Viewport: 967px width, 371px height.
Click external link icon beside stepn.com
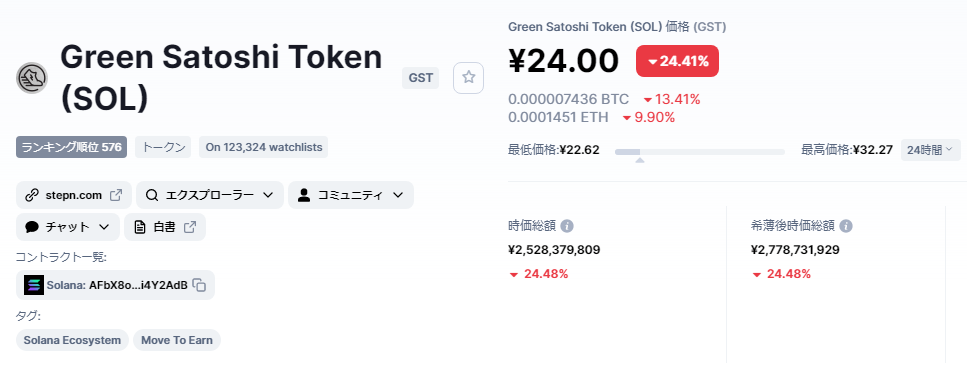[115, 195]
